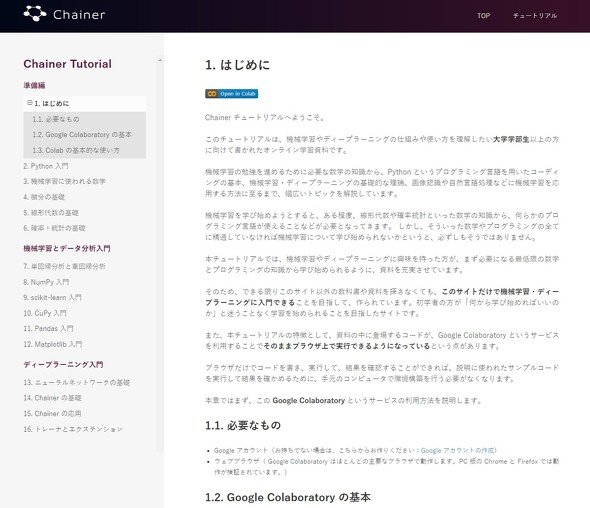Open chapter 11. Pandas 入門
Image resolution: width=590 pixels, height=508 pixels.
(x=48, y=329)
